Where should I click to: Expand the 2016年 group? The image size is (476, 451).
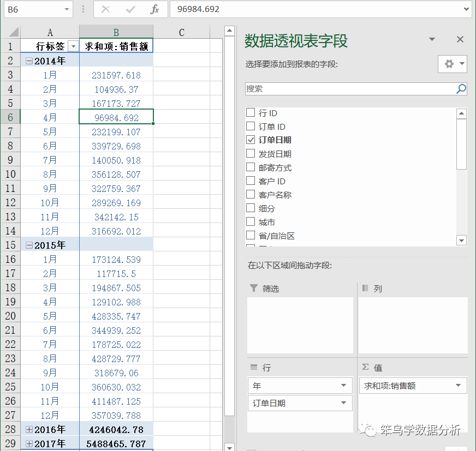coord(29,430)
